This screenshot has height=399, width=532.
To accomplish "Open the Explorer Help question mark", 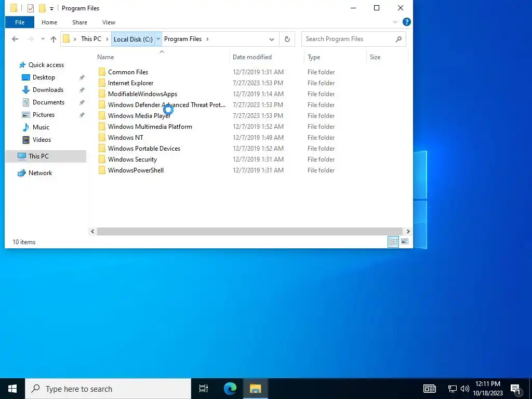I will coord(406,22).
